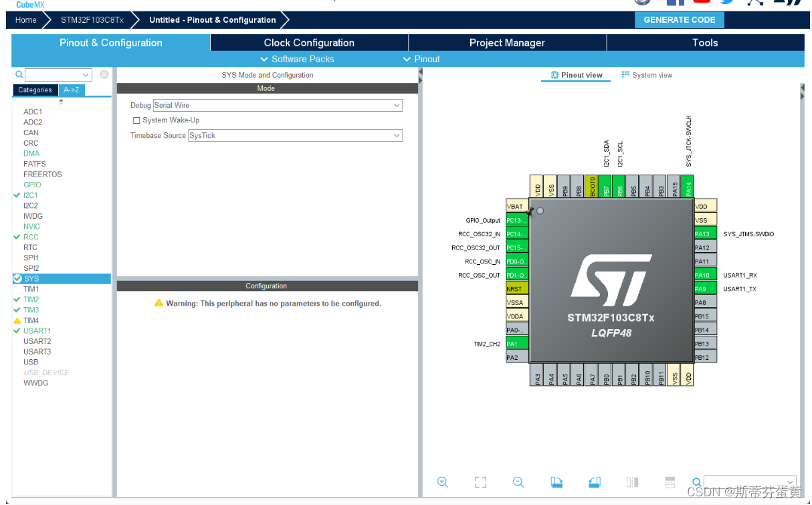Viewport: 812px width, 505px height.
Task: Click pin PA9 on the chip
Action: click(705, 289)
